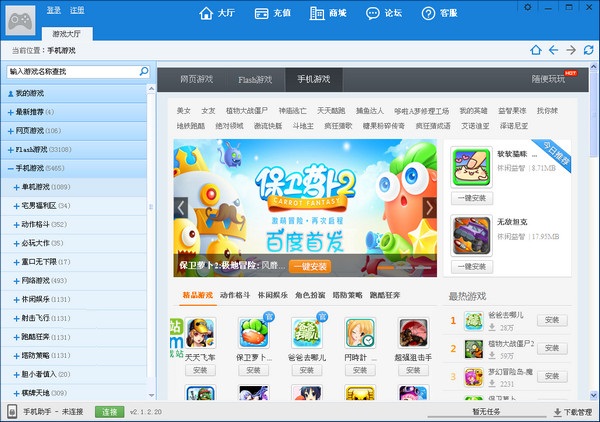The height and width of the screenshot is (422, 600).
Task: Select 手机游戏 tab
Action: point(314,79)
